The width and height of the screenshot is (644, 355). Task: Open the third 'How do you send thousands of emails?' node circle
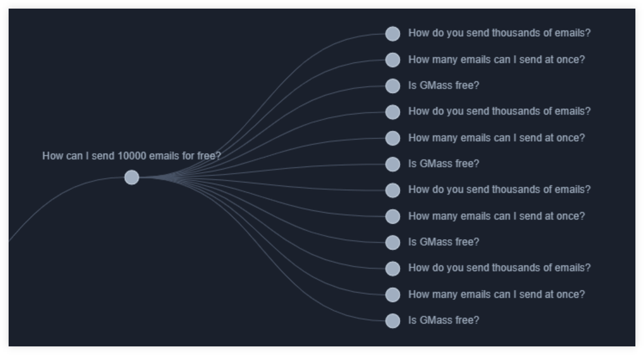coord(393,190)
